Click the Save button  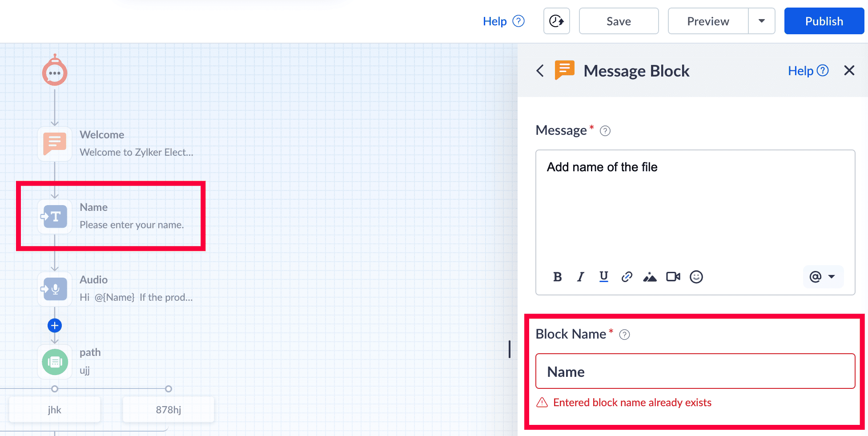click(x=618, y=21)
